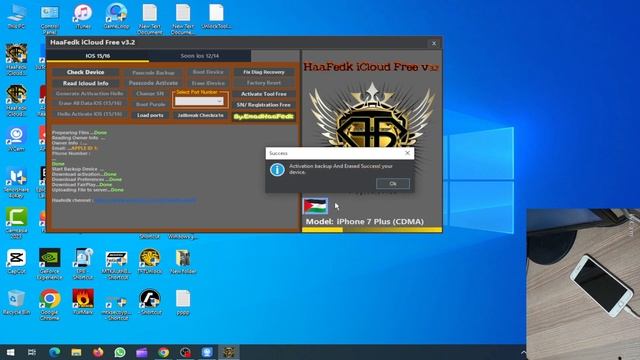Click the Check Device button
This screenshot has width=640, height=360.
(86, 72)
